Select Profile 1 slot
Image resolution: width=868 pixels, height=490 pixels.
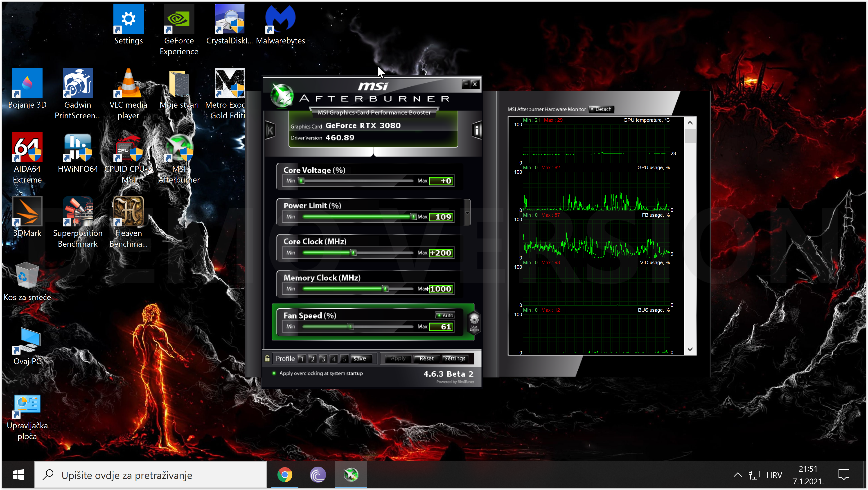(302, 359)
